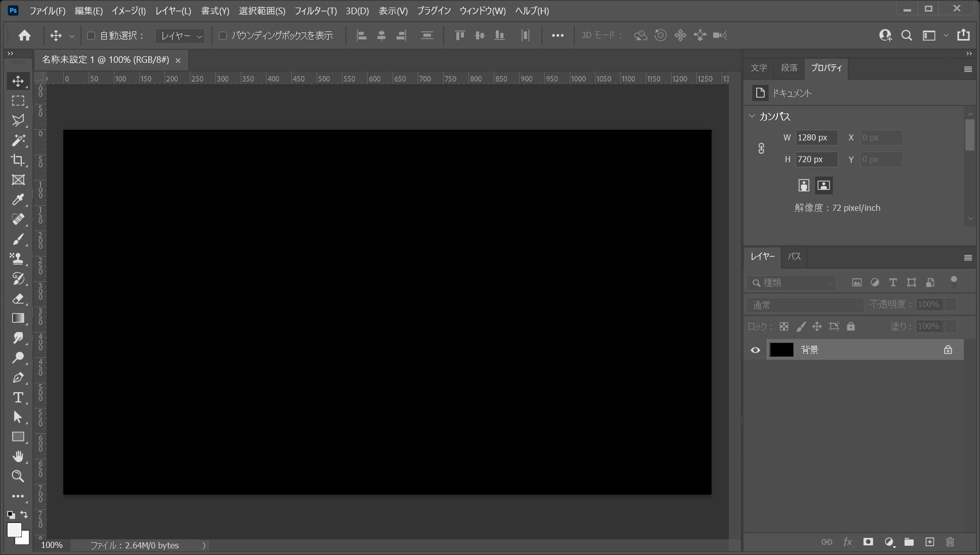Screen dimensions: 980x555
Task: Open the レイヤー auto-select target dropdown
Action: (180, 35)
